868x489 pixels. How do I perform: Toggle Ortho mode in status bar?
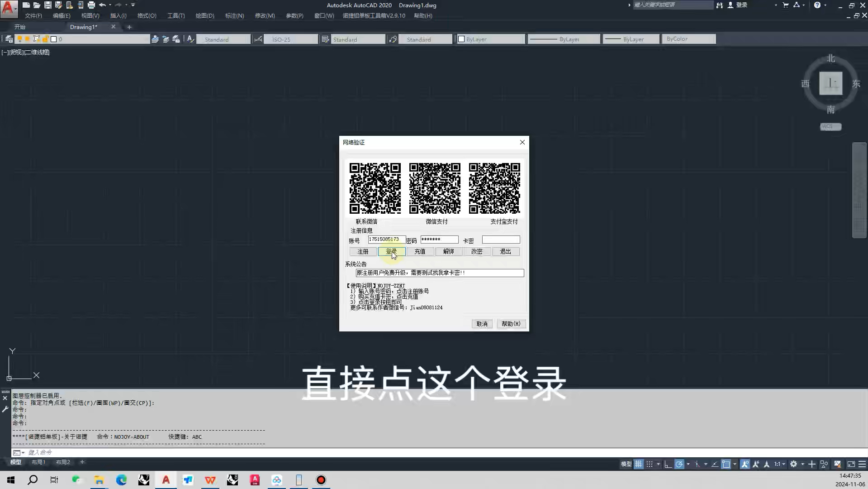coord(668,464)
